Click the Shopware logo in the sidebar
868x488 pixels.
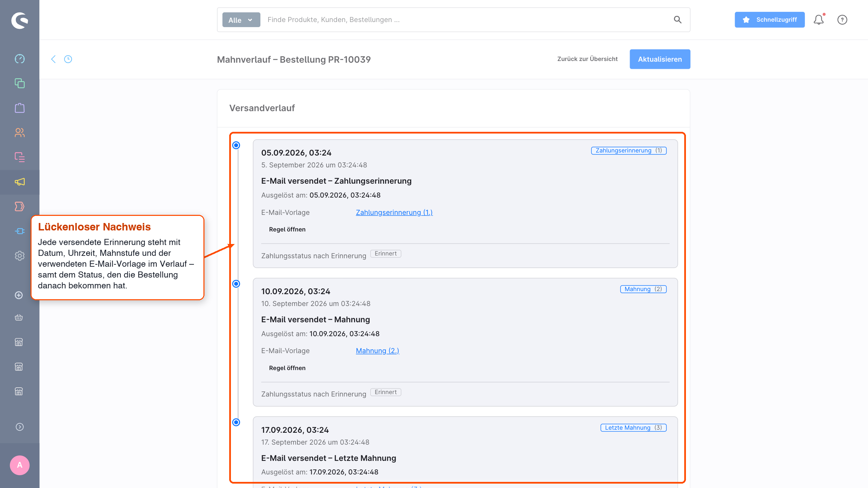[20, 20]
